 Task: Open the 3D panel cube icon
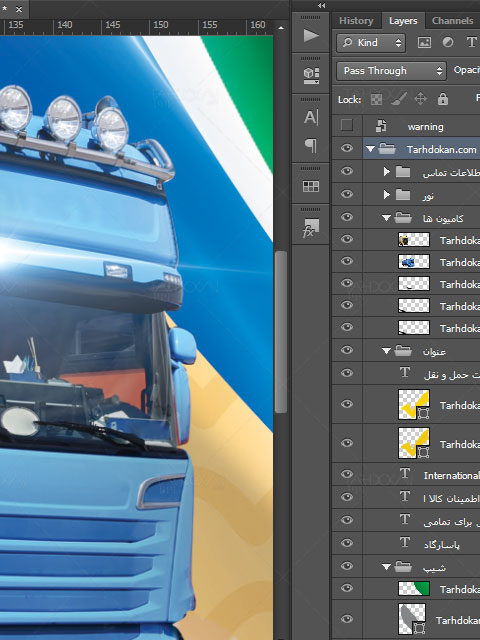click(311, 76)
